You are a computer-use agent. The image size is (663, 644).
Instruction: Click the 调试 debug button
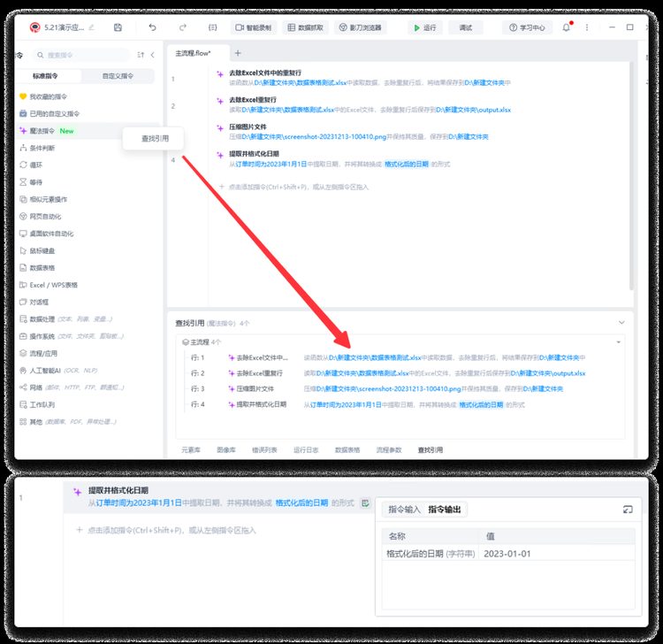pyautogui.click(x=466, y=27)
